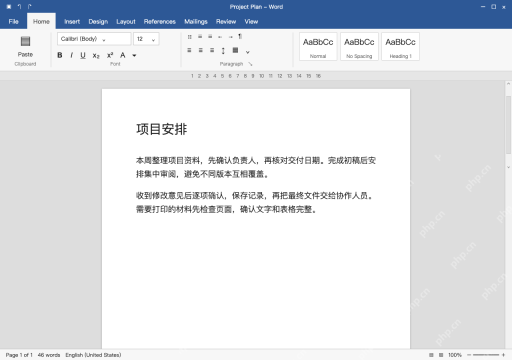
Task: Click the Undo arrow in title bar
Action: tap(19, 7)
